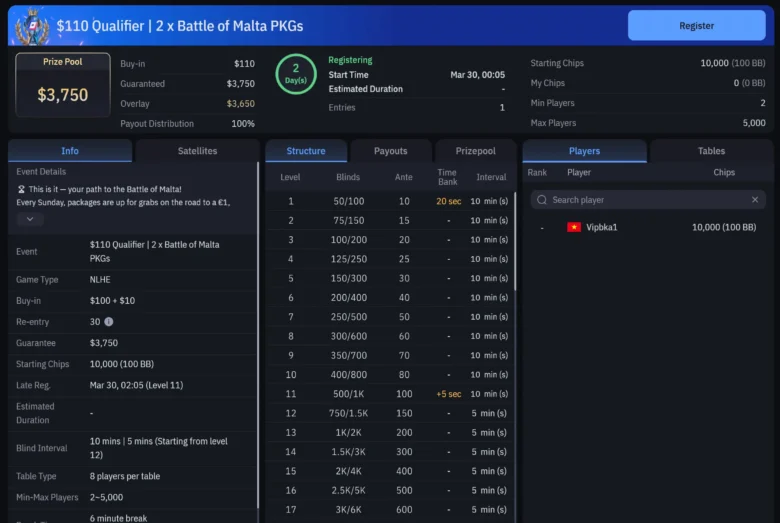Click level 5 blinds 150/300
Image resolution: width=780 pixels, height=523 pixels.
pyautogui.click(x=349, y=278)
